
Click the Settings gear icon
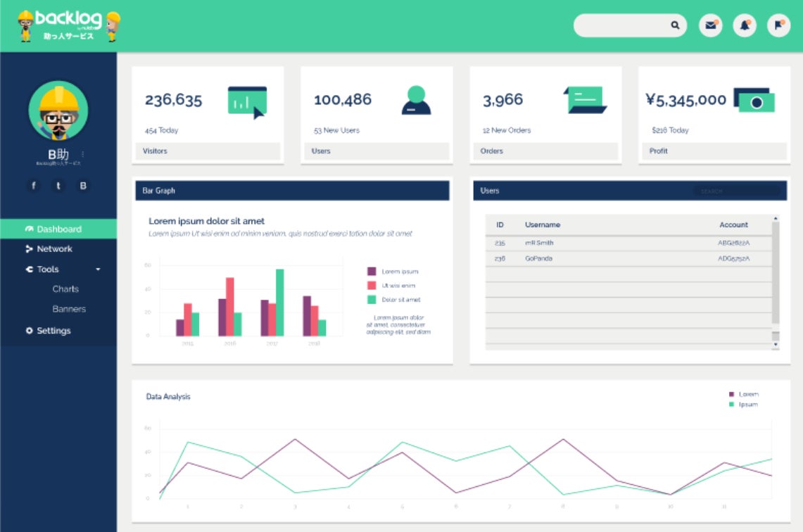[29, 331]
